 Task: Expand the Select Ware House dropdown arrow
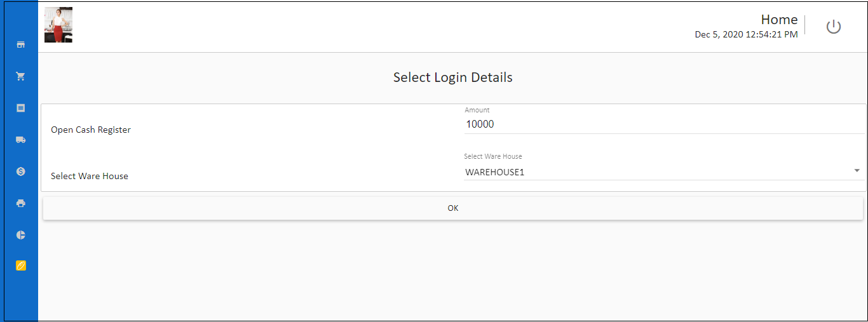[857, 171]
